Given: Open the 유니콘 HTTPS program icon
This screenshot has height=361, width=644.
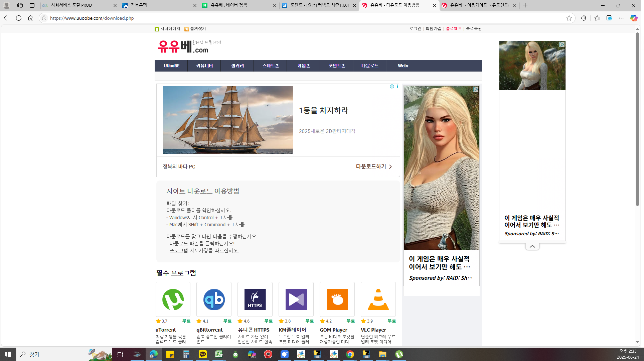Looking at the screenshot, I should click(x=255, y=299).
